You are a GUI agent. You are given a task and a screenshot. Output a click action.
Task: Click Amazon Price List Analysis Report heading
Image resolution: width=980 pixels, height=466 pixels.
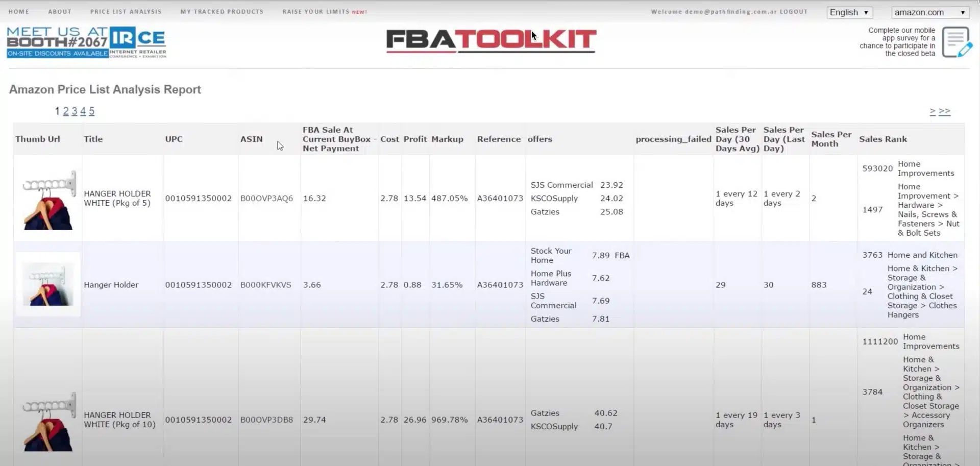point(105,89)
